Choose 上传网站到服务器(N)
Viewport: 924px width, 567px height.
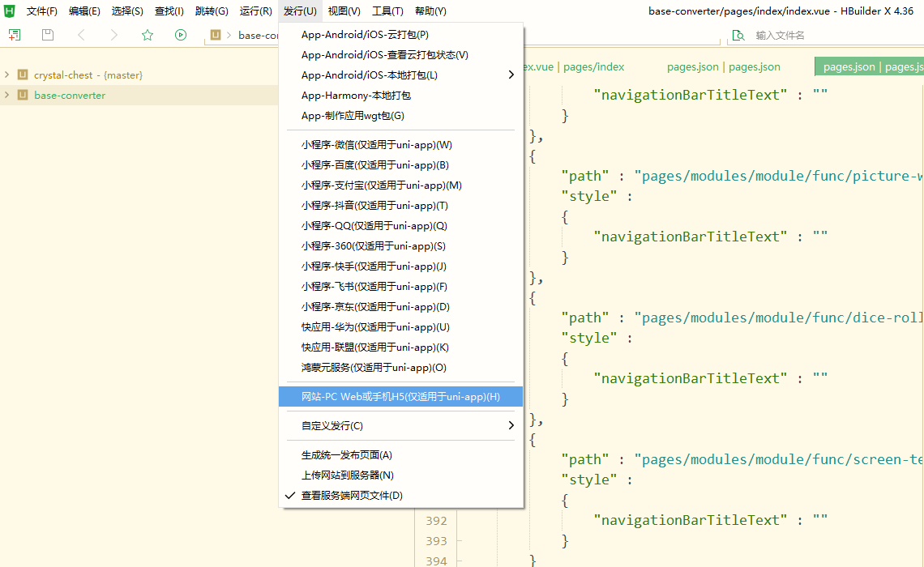[400, 475]
